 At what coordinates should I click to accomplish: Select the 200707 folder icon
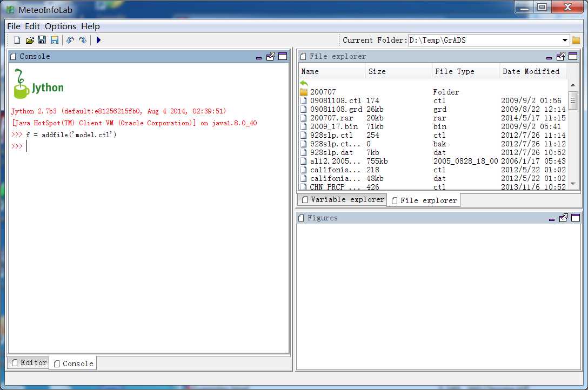coord(304,92)
